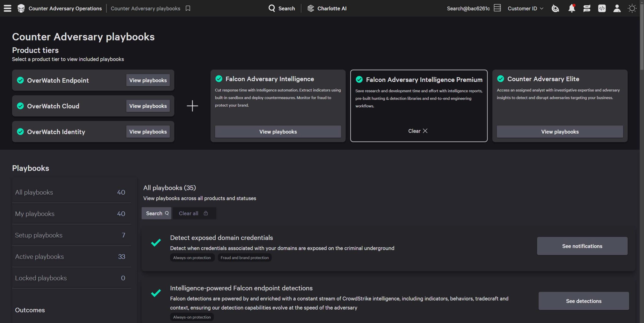This screenshot has height=323, width=644.
Task: View playbooks for Falcon Adversary Intelligence
Action: [x=278, y=132]
